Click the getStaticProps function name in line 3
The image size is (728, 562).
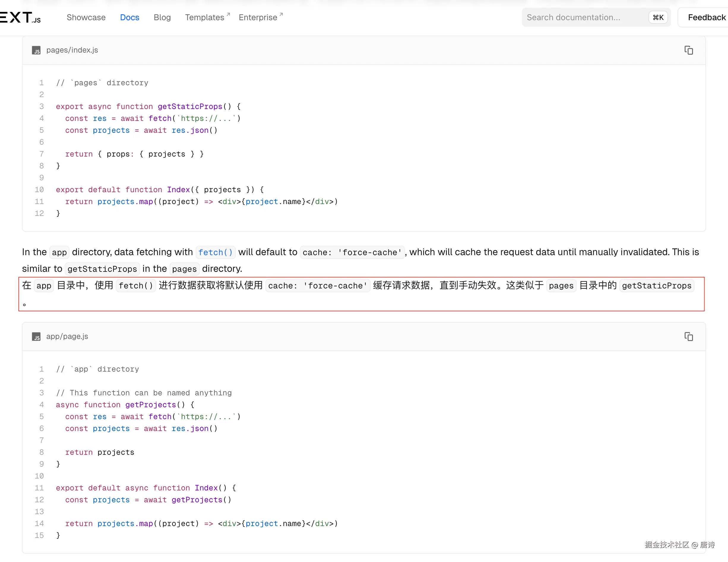point(190,106)
